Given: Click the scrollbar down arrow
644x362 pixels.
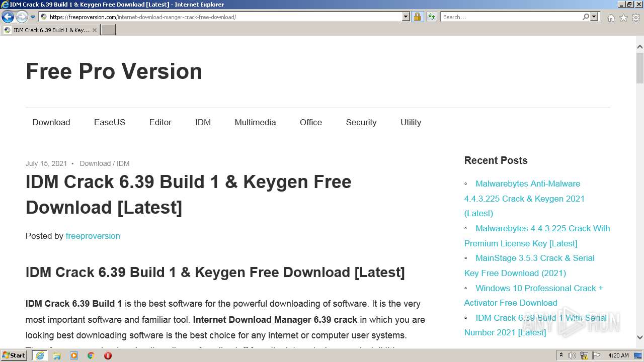Looking at the screenshot, I should point(640,337).
